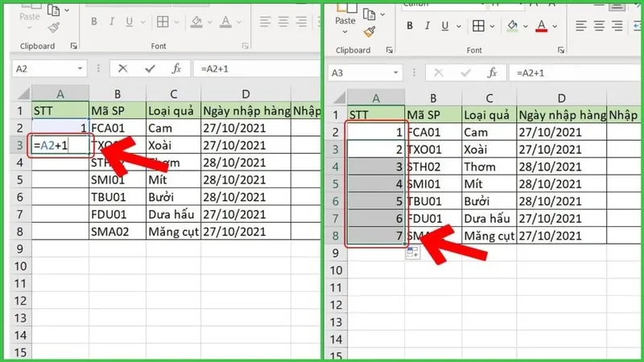Cancel formula entry with X in left window

point(122,68)
